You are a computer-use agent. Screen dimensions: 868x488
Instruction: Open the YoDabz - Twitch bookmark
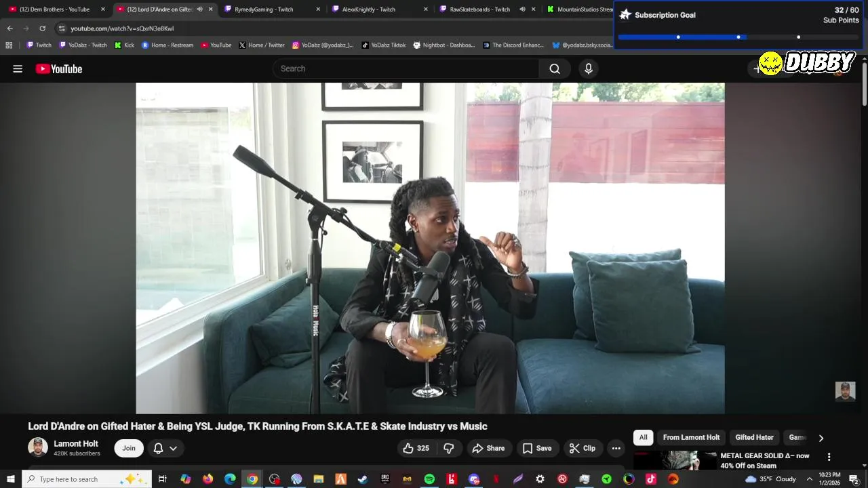[83, 45]
